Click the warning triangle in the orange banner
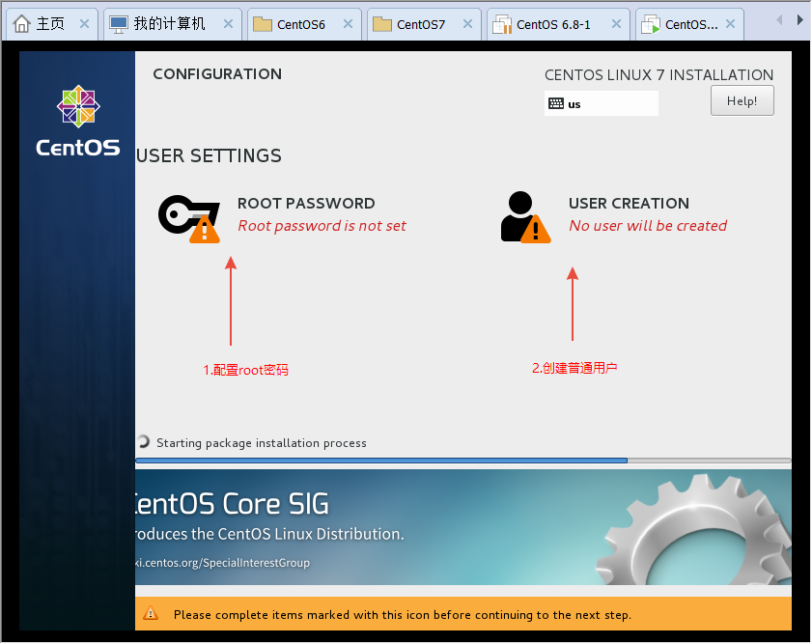 click(x=151, y=613)
